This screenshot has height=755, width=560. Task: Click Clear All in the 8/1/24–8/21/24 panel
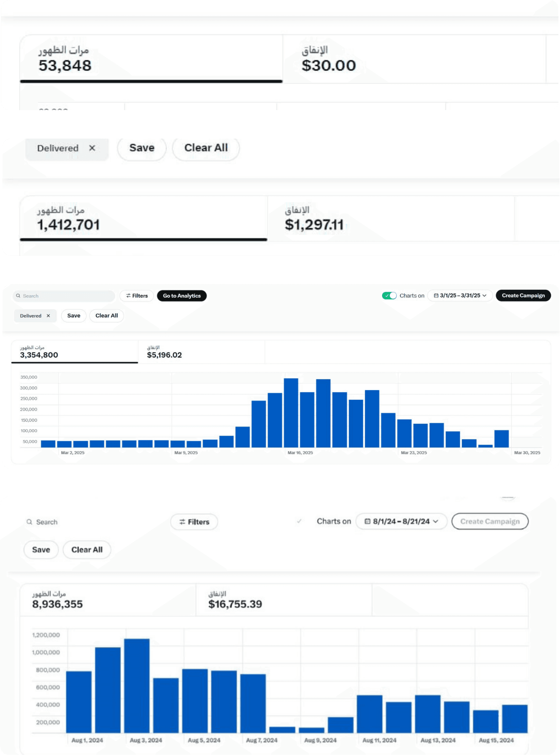coord(87,550)
